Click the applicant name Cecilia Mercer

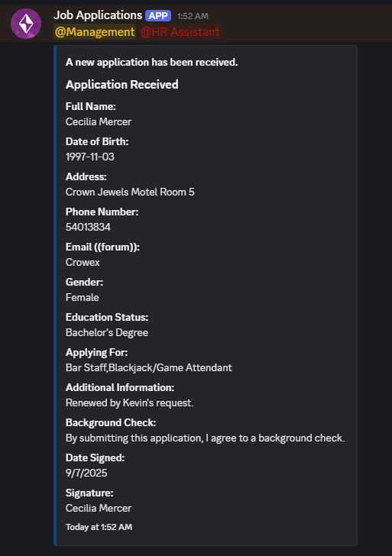[99, 121]
